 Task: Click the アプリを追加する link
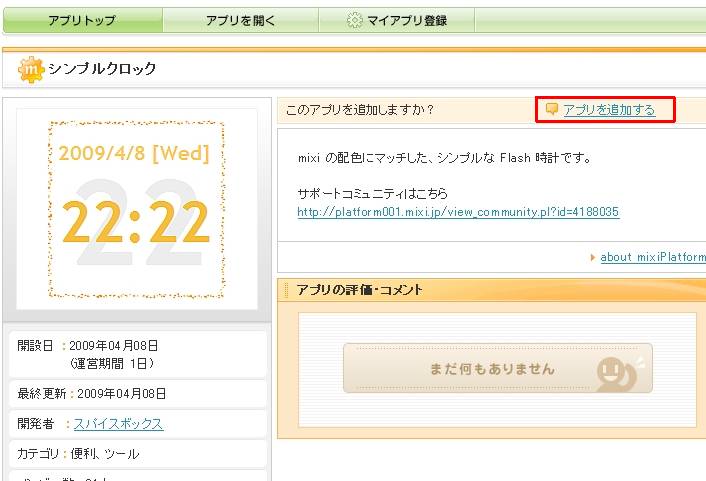pyautogui.click(x=609, y=109)
